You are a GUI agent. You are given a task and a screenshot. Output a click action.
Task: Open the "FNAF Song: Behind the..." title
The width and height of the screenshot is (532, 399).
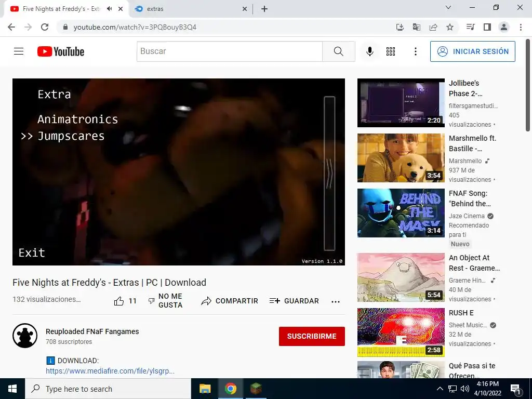coord(470,198)
